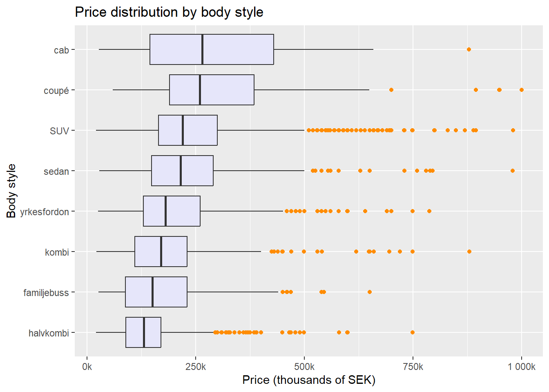This screenshot has height=392, width=549.
Task: Click the cab boxplot median line
Action: [x=202, y=49]
